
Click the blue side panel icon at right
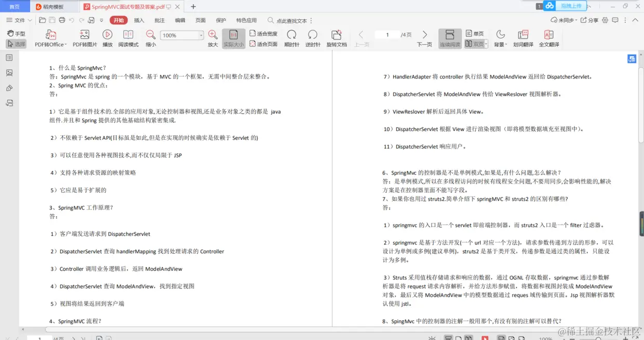pyautogui.click(x=632, y=59)
